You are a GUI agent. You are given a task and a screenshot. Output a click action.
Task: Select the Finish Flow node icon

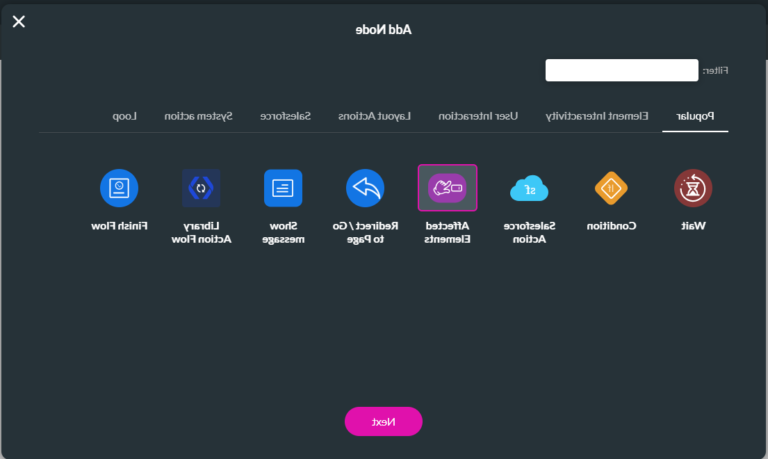pos(119,188)
